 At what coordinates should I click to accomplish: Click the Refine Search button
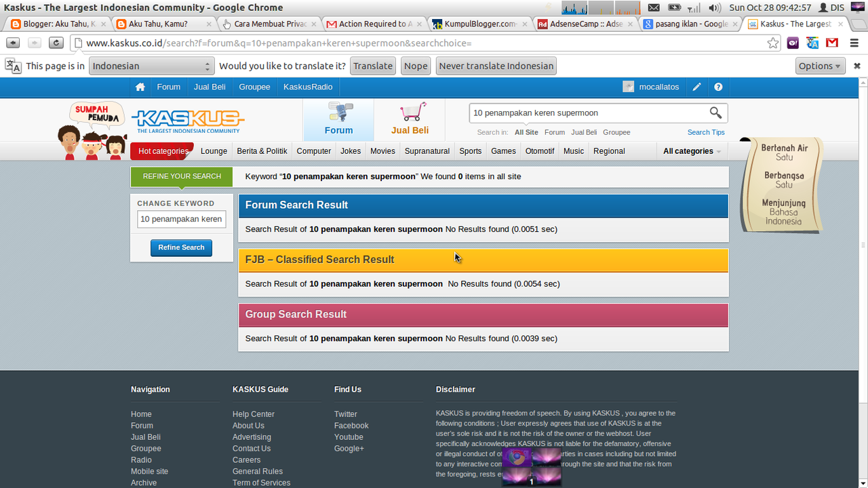[x=181, y=247]
